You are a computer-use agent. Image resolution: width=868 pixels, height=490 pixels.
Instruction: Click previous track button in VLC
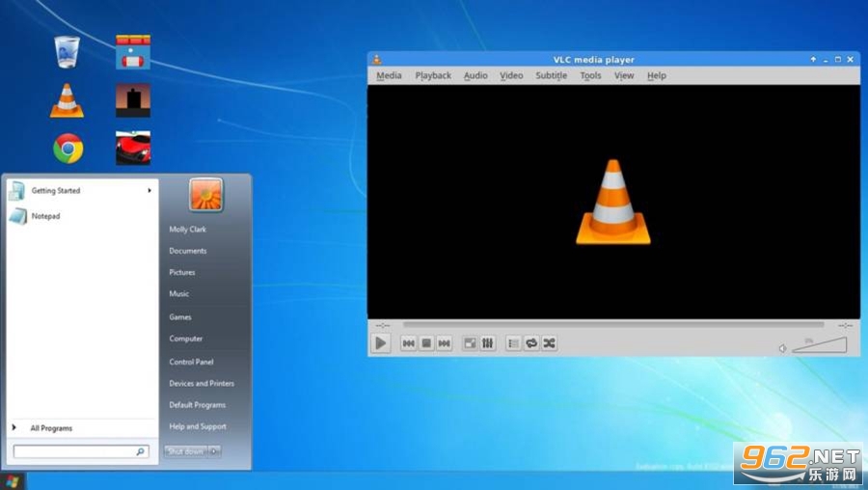[409, 343]
